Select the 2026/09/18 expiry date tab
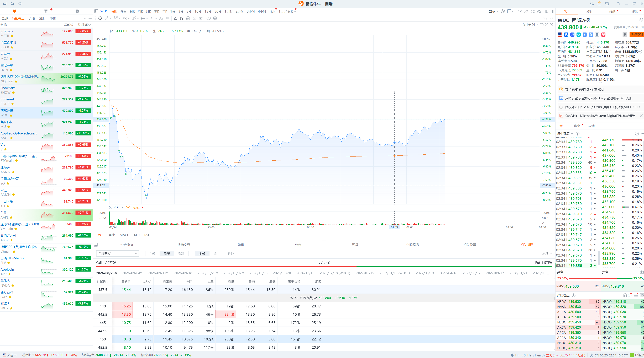644x358 pixels. click(x=183, y=273)
